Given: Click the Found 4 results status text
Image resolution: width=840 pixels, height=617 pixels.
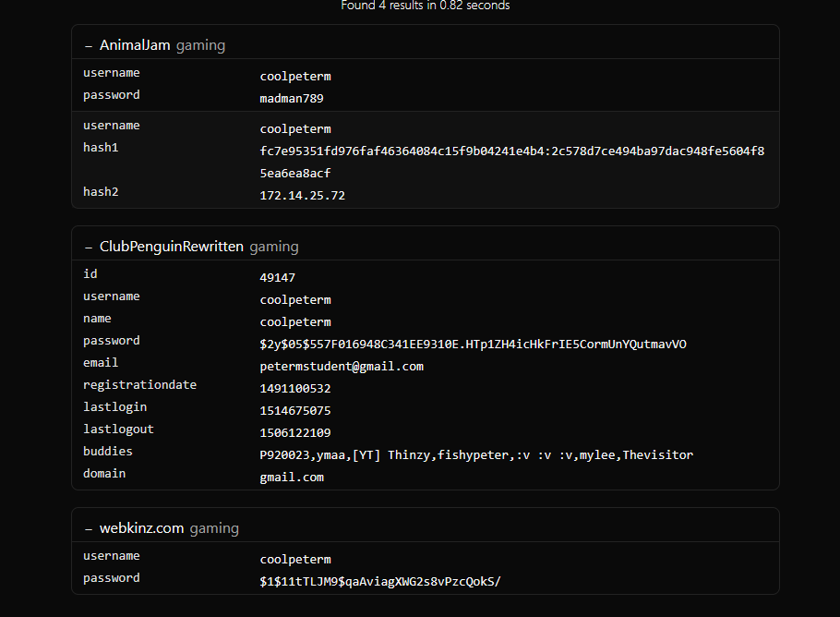Looking at the screenshot, I should pos(426,6).
